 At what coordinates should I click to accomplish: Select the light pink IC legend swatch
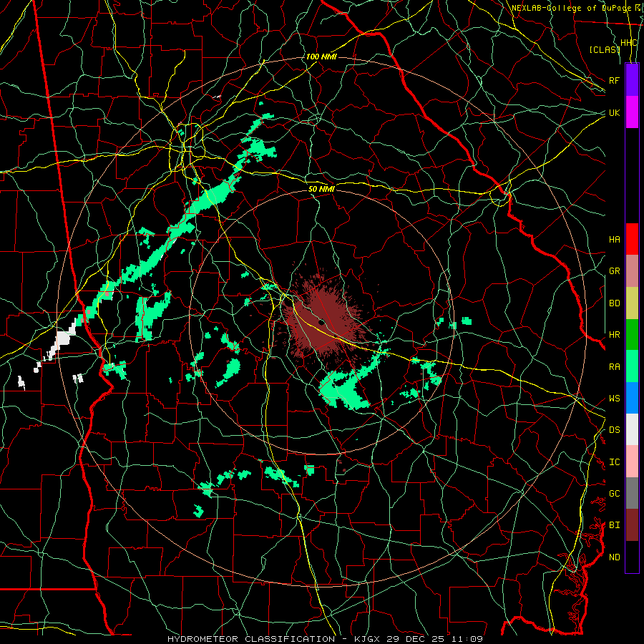coord(632,462)
